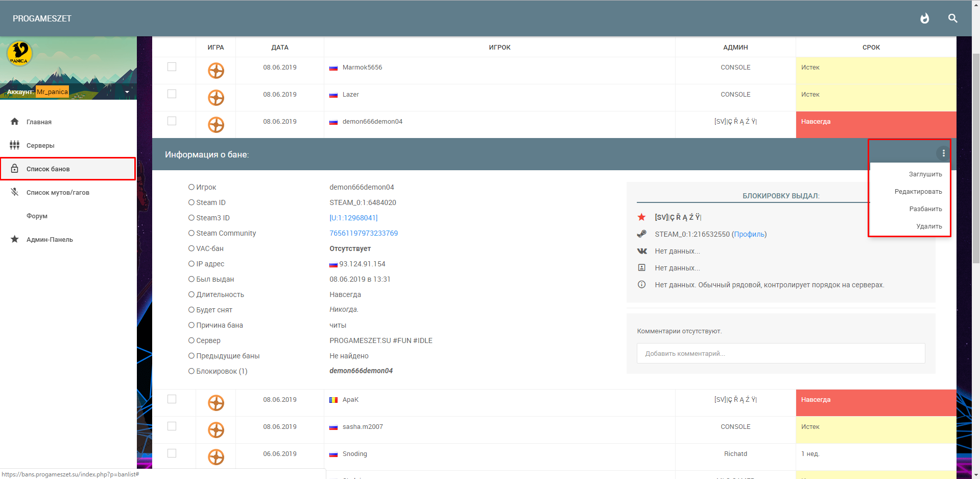
Task: Open Список банов menu item
Action: [x=68, y=169]
